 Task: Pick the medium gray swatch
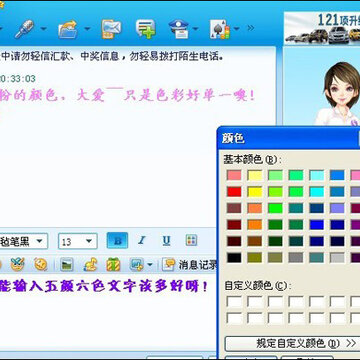296,258
